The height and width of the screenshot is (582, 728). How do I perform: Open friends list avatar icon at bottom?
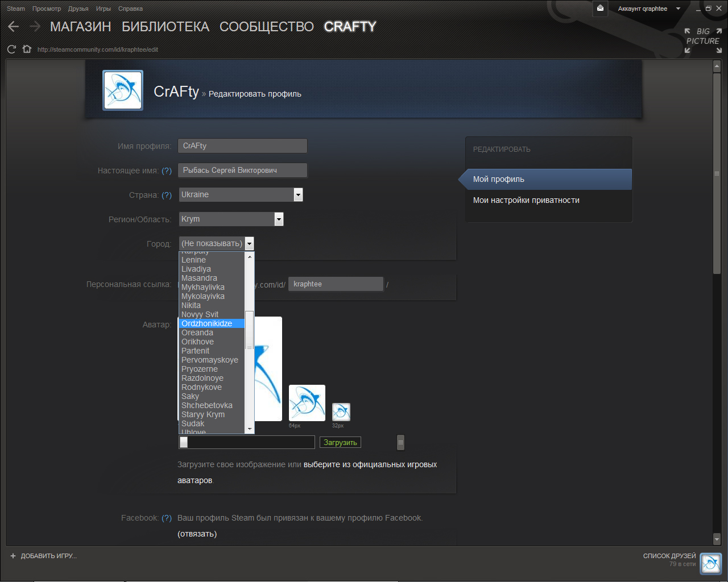(x=710, y=563)
